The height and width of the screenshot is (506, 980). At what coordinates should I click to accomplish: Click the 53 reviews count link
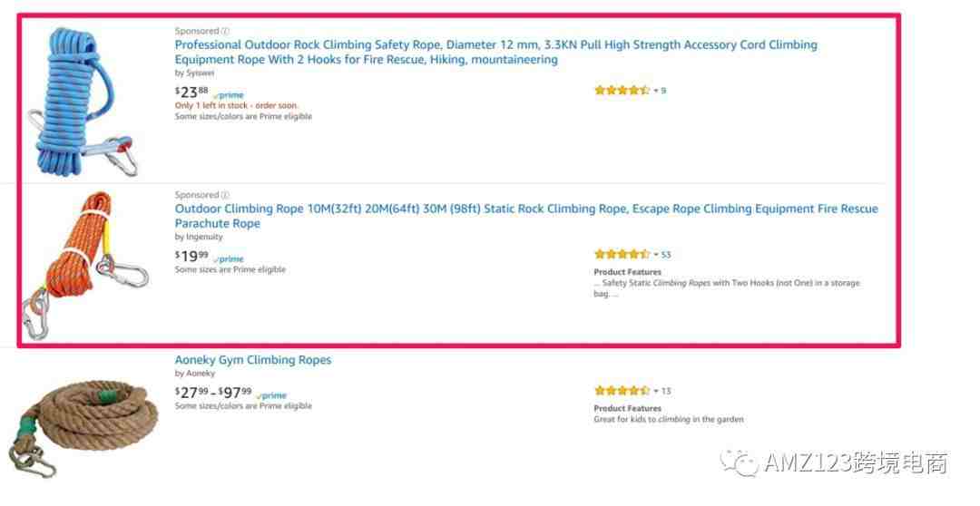666,254
